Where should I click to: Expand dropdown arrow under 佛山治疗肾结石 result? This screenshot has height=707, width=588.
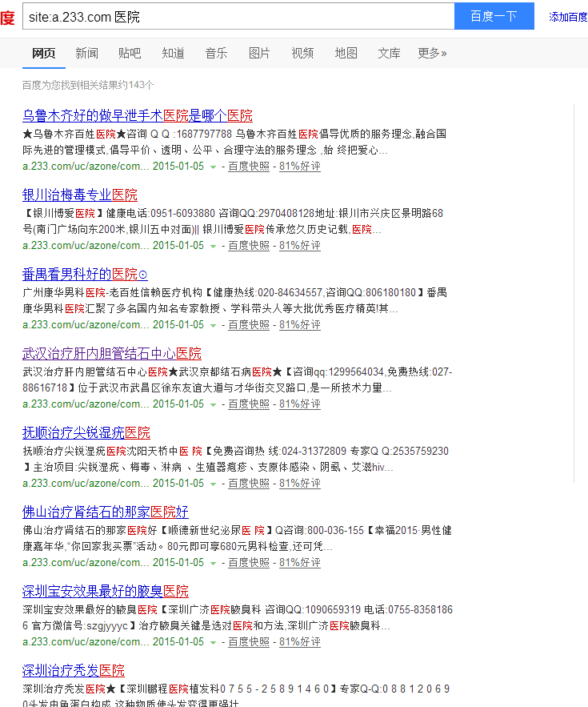point(213,564)
